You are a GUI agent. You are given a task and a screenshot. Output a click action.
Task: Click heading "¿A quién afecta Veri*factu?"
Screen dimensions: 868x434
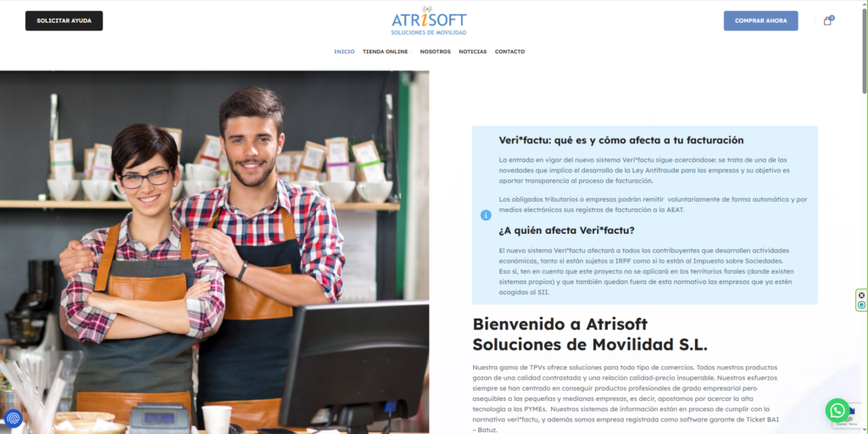567,231
